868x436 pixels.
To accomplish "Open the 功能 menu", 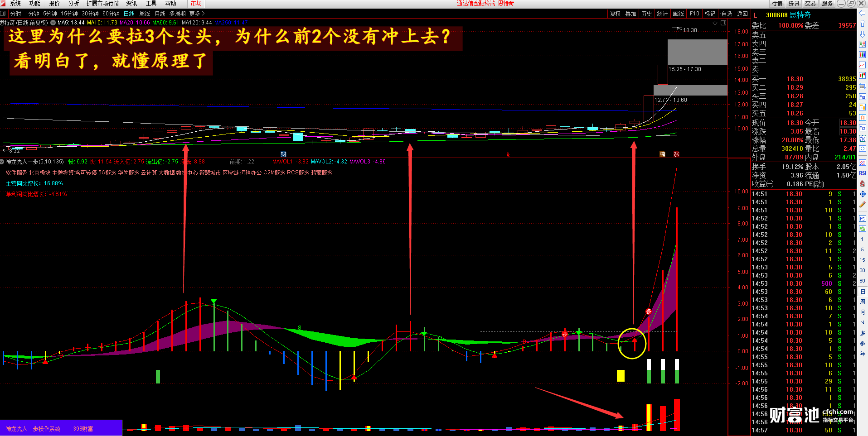I will click(34, 3).
